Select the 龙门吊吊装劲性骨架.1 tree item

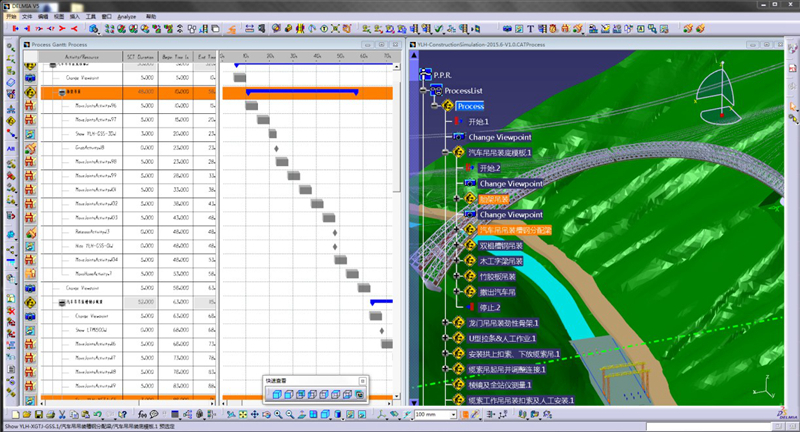(x=504, y=323)
